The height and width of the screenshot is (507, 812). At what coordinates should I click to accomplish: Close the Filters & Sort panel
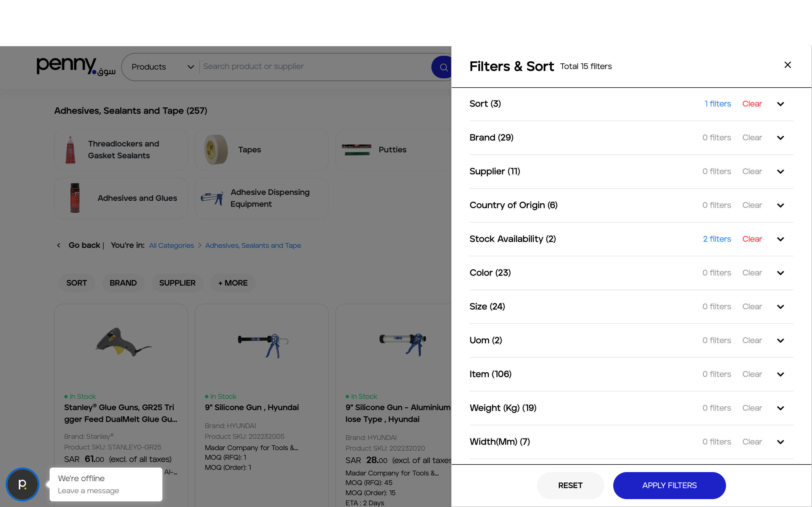787,65
